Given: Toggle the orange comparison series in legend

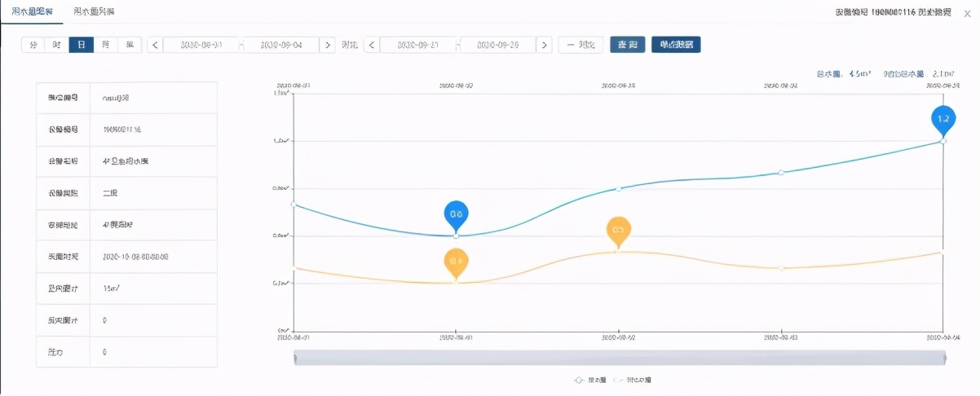Looking at the screenshot, I should click(x=634, y=380).
